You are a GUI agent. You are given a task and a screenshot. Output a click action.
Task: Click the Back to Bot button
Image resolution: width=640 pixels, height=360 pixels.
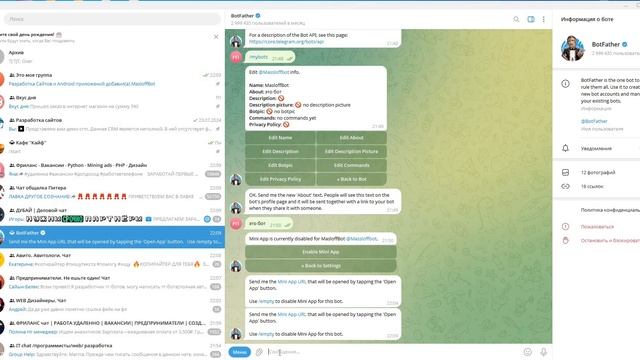[351, 179]
